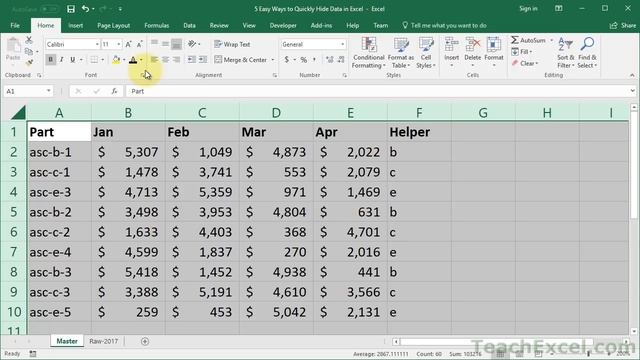640x360 pixels.
Task: Click Tell me what you want to do
Action: coord(444,25)
